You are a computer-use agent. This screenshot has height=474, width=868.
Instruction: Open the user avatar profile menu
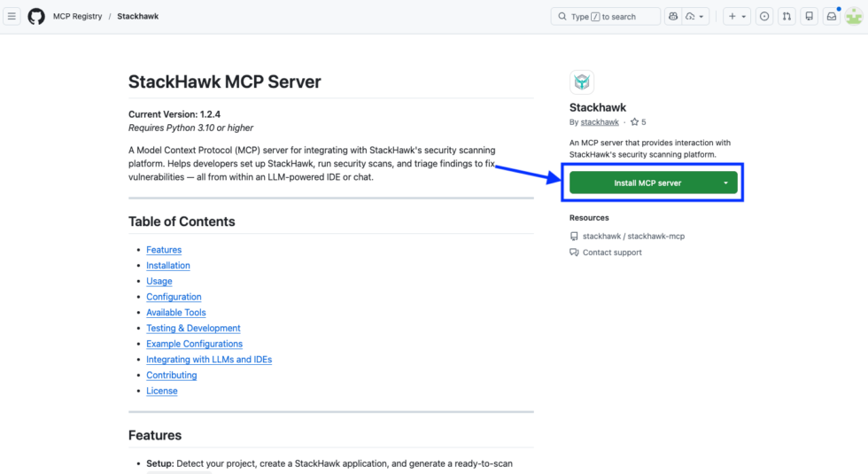coord(854,17)
